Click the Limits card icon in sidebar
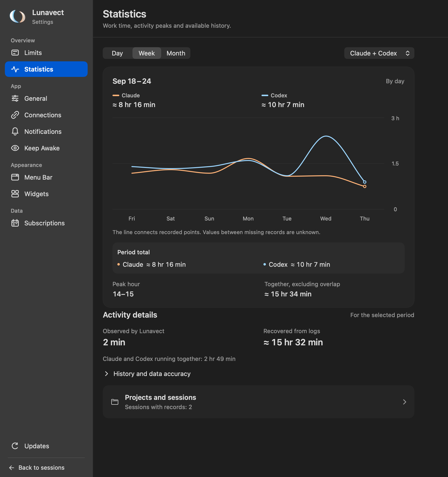This screenshot has height=477, width=448. (x=15, y=53)
